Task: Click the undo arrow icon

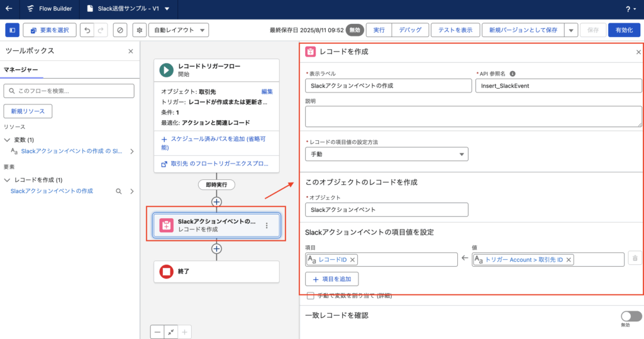Action: pos(87,30)
